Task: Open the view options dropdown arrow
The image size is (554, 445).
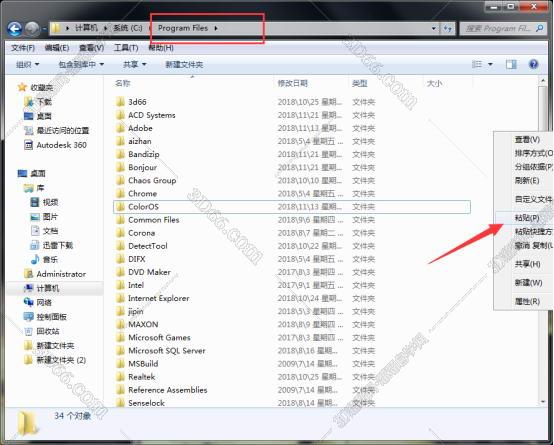Action: (x=490, y=64)
